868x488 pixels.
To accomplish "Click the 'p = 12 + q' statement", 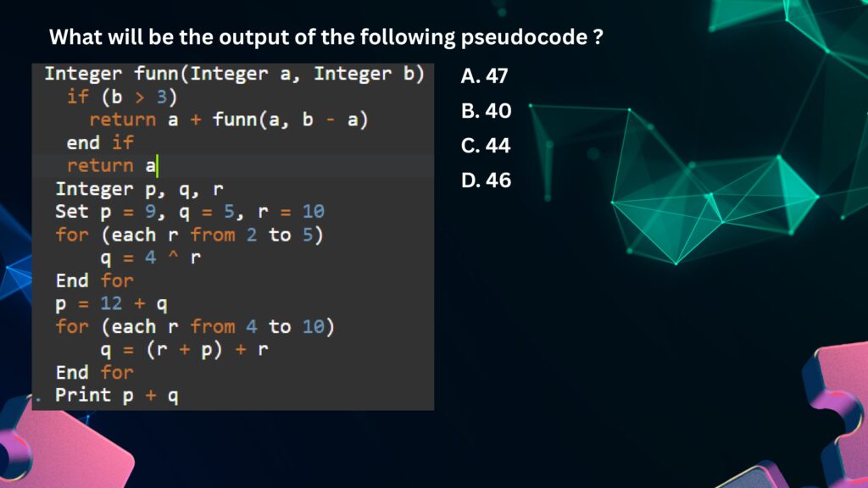I will click(x=111, y=303).
